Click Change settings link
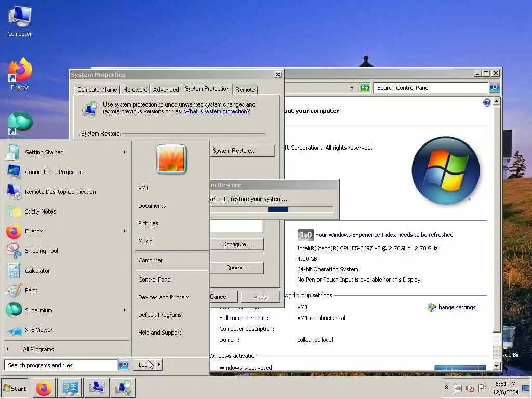Image resolution: width=532 pixels, height=399 pixels. (455, 307)
